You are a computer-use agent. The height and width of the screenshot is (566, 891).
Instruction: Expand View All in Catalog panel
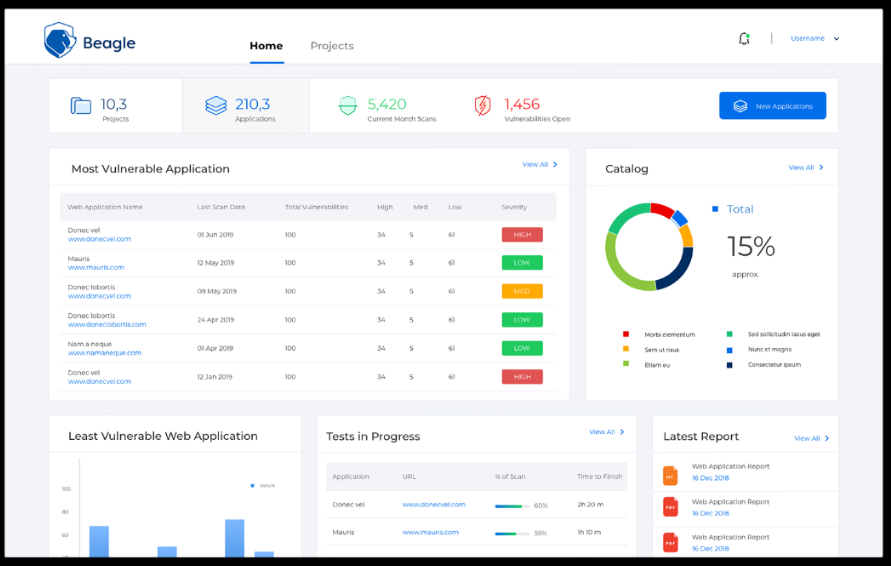tap(805, 168)
